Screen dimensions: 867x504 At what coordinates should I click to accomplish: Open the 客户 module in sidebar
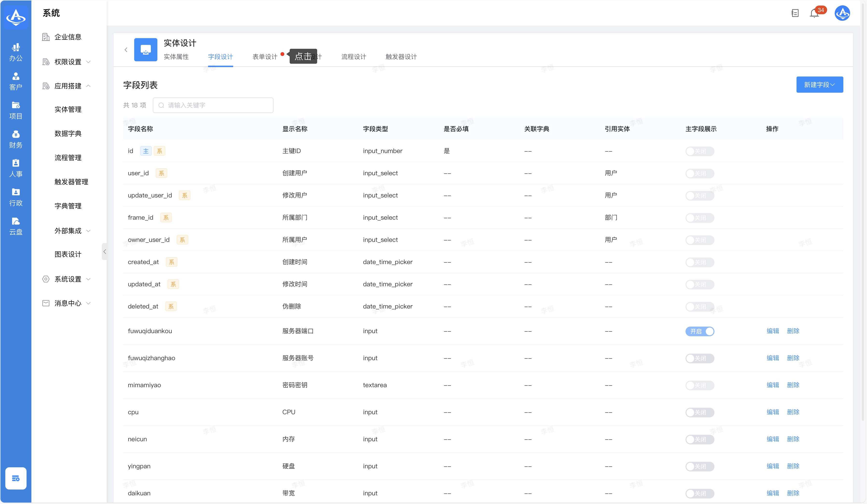tap(16, 81)
